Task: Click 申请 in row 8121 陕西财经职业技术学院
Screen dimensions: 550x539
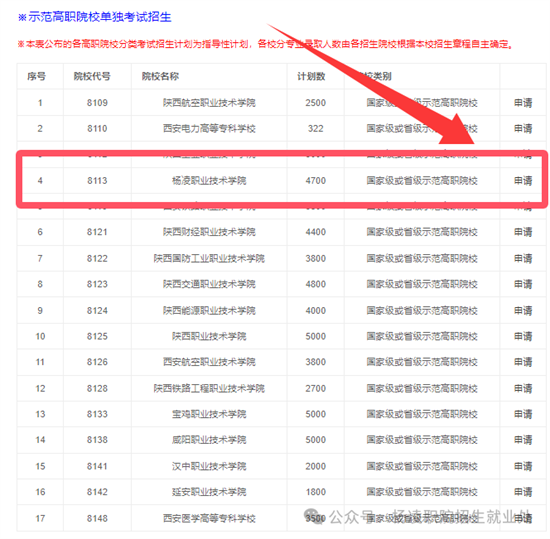Action: coord(523,232)
